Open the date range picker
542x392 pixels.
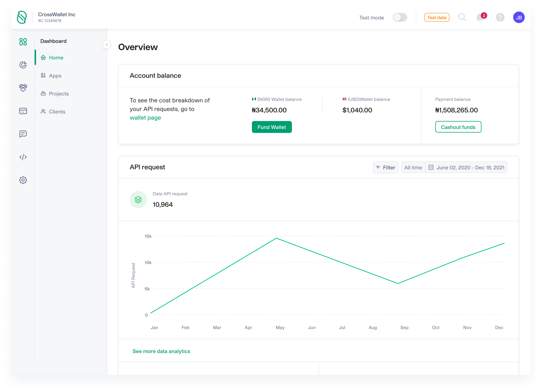(466, 167)
